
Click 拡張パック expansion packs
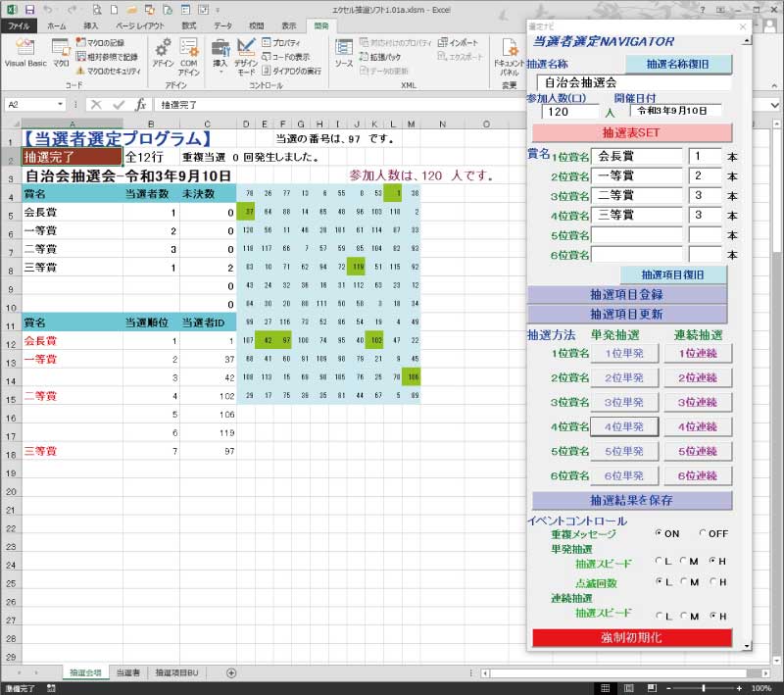(380, 57)
